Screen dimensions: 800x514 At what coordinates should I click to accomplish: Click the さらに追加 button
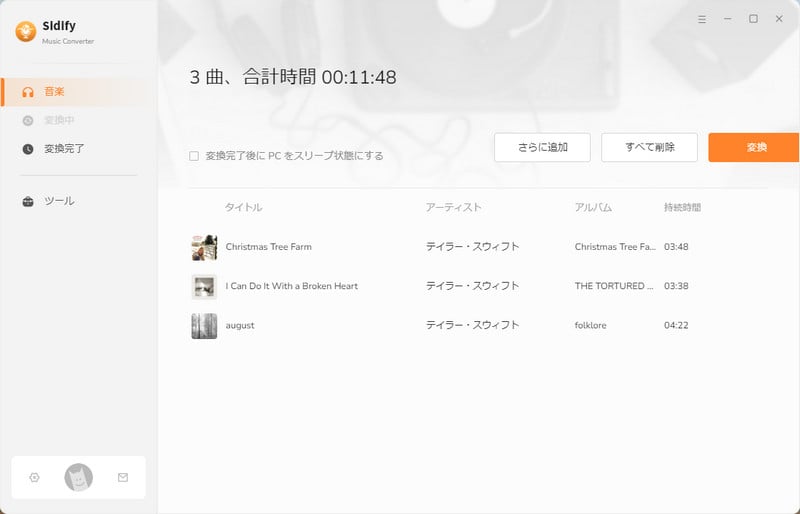pyautogui.click(x=542, y=148)
